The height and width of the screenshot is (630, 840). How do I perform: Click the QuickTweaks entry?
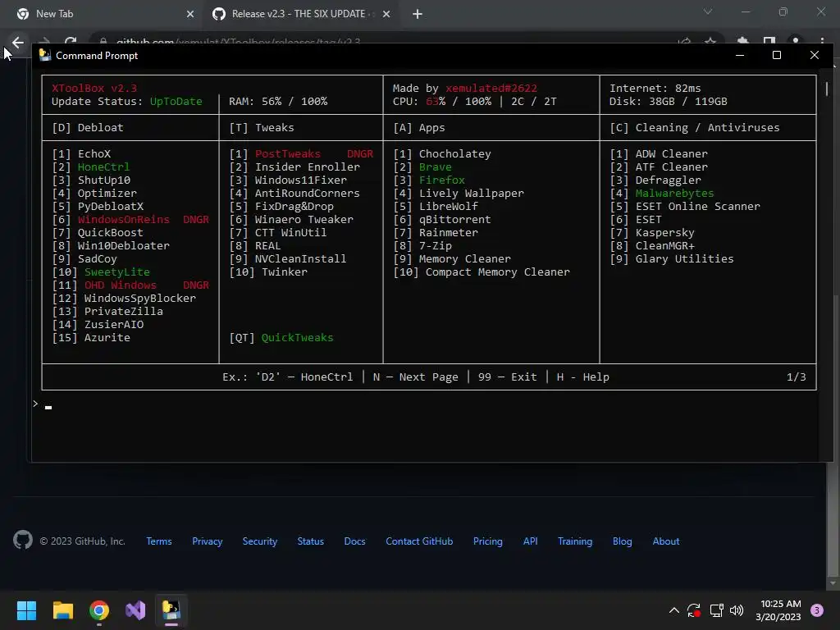pyautogui.click(x=297, y=337)
